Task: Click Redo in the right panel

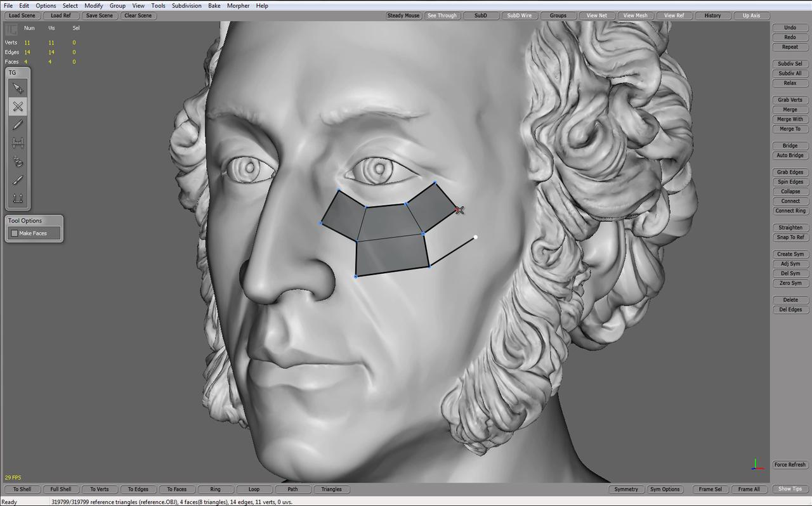Action: (x=790, y=37)
